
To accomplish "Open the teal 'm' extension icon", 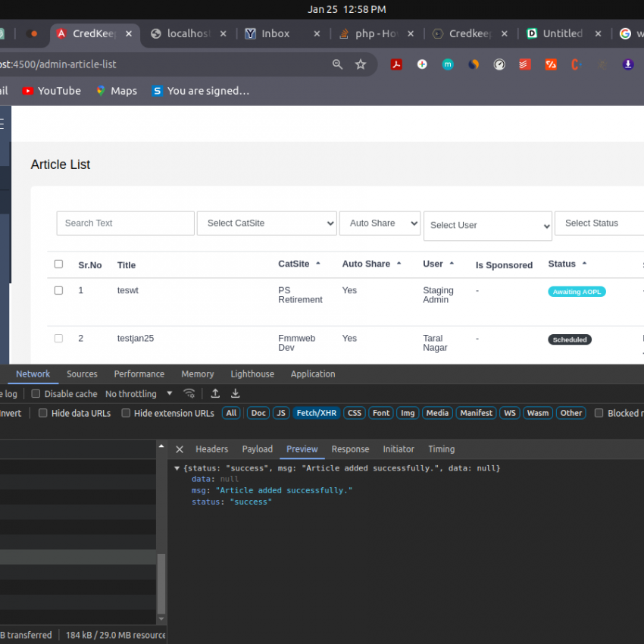I will [448, 64].
